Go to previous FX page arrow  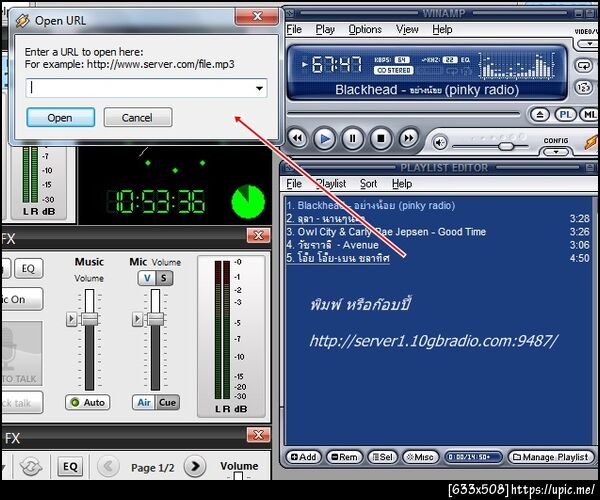point(108,466)
